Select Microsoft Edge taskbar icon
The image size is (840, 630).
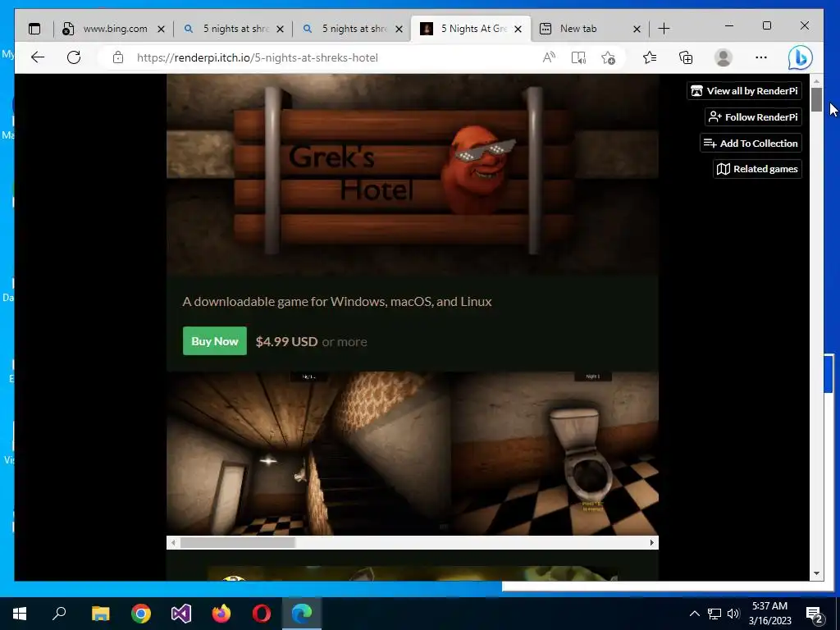[302, 614]
